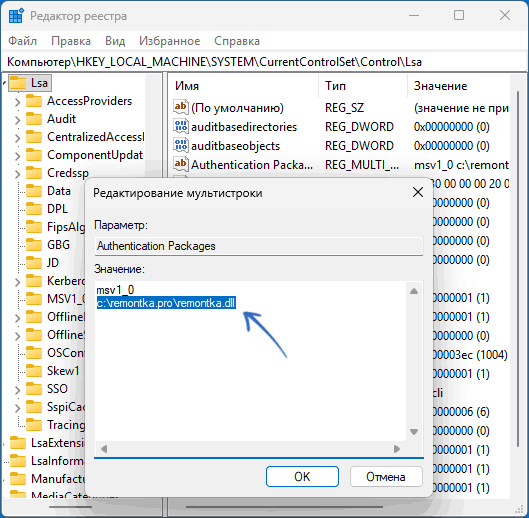Click the values pane vertical scrollbar
This screenshot has height=518, width=529.
tap(518, 268)
